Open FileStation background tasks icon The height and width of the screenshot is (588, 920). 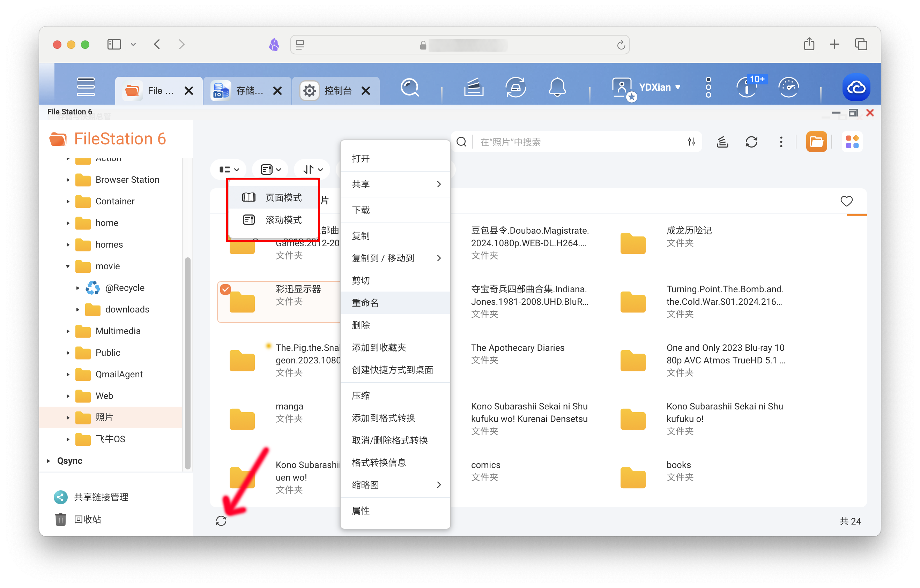pyautogui.click(x=722, y=142)
